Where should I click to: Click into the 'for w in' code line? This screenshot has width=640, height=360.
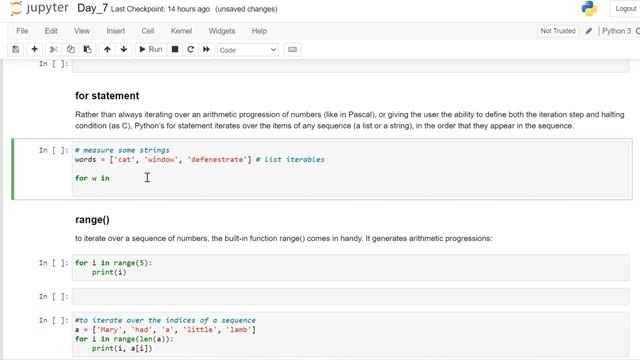tap(92, 178)
